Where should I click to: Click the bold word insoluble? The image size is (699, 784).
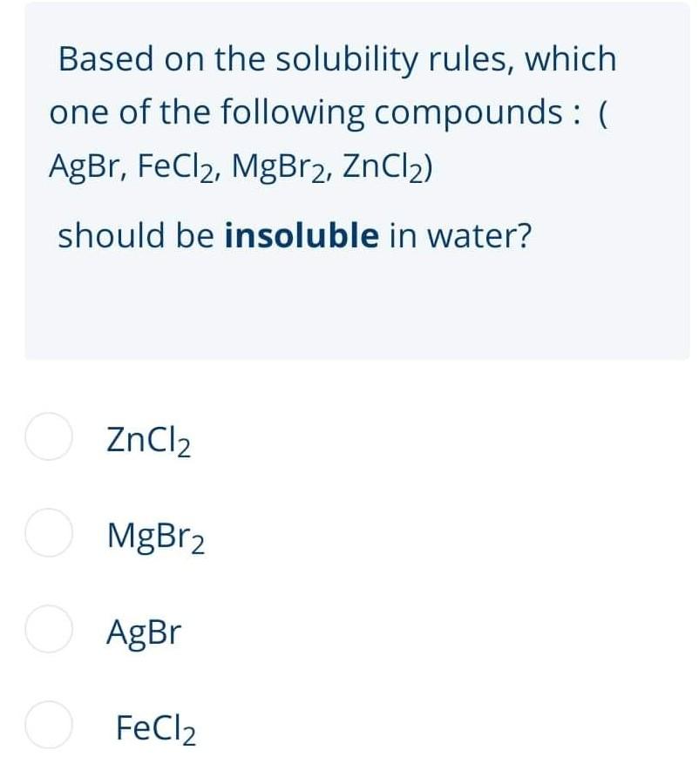point(301,235)
